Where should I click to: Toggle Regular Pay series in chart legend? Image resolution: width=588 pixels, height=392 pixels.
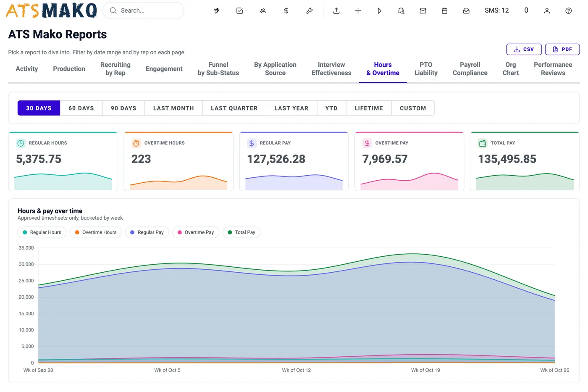(147, 232)
